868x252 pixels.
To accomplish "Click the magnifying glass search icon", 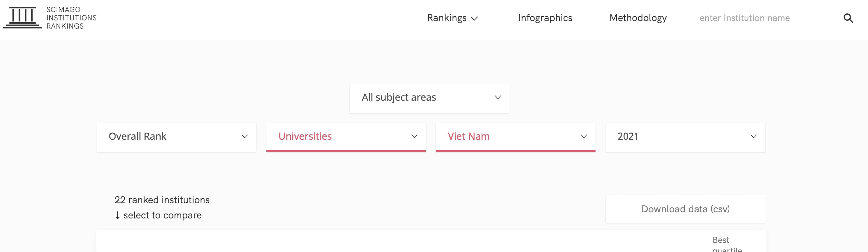I will point(848,18).
